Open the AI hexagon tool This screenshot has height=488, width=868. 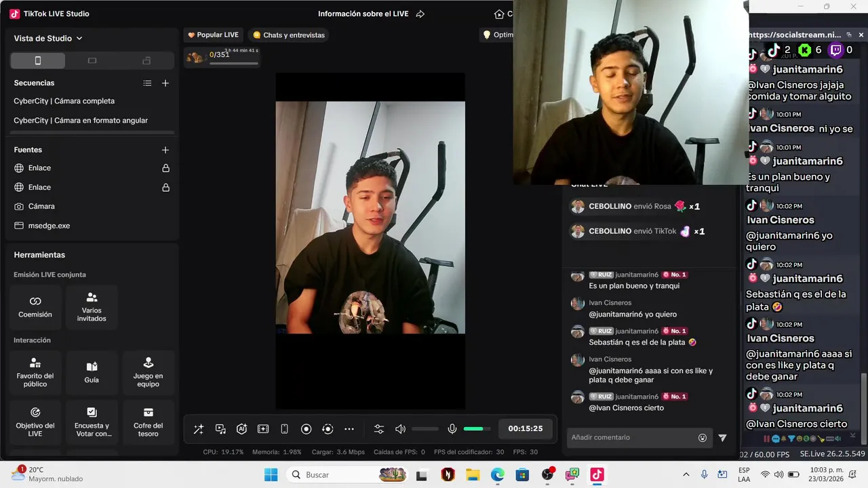click(241, 429)
